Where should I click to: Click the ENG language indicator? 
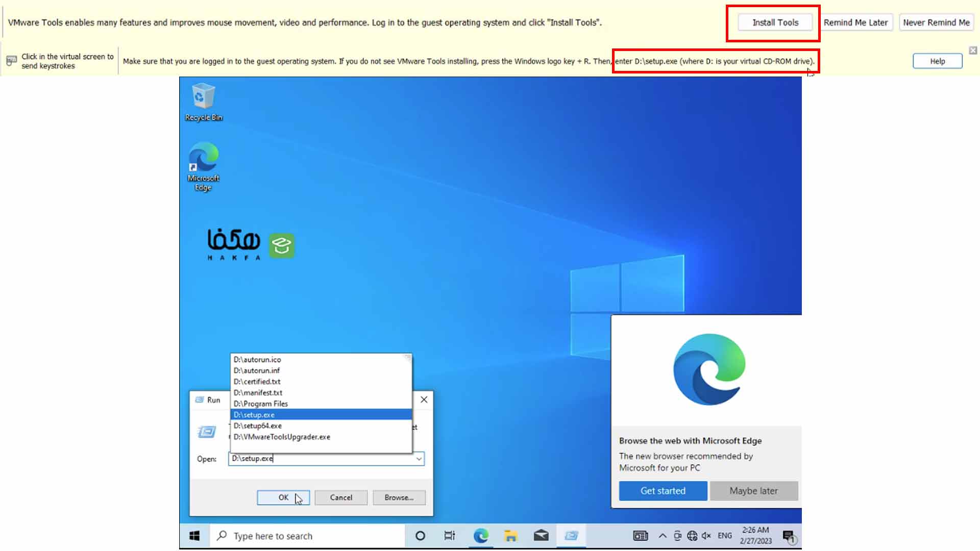pos(725,536)
